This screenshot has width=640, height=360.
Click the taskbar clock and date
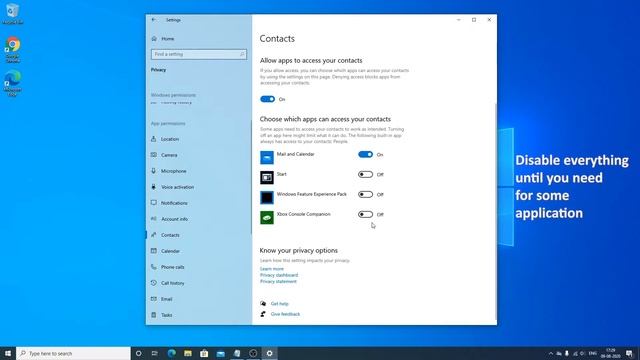click(611, 353)
